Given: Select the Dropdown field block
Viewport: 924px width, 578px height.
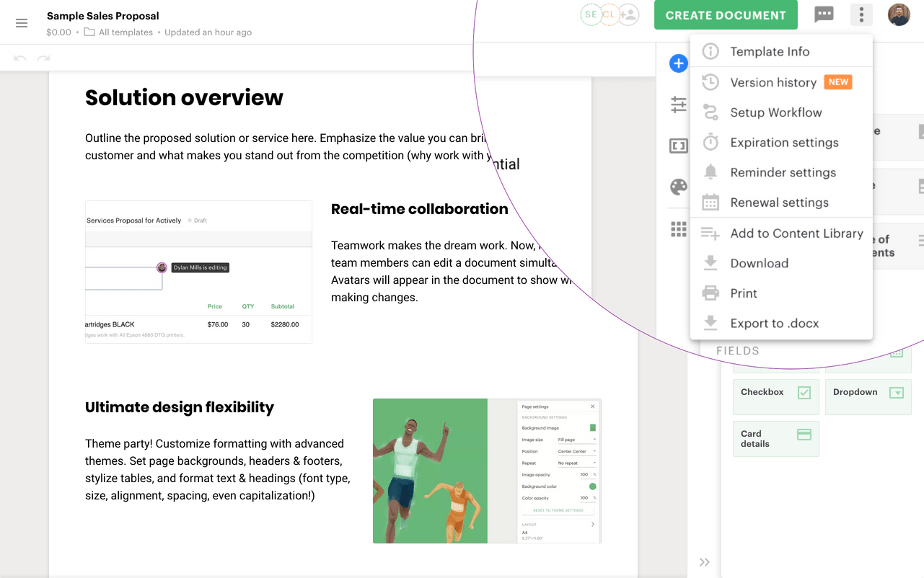Looking at the screenshot, I should [868, 397].
